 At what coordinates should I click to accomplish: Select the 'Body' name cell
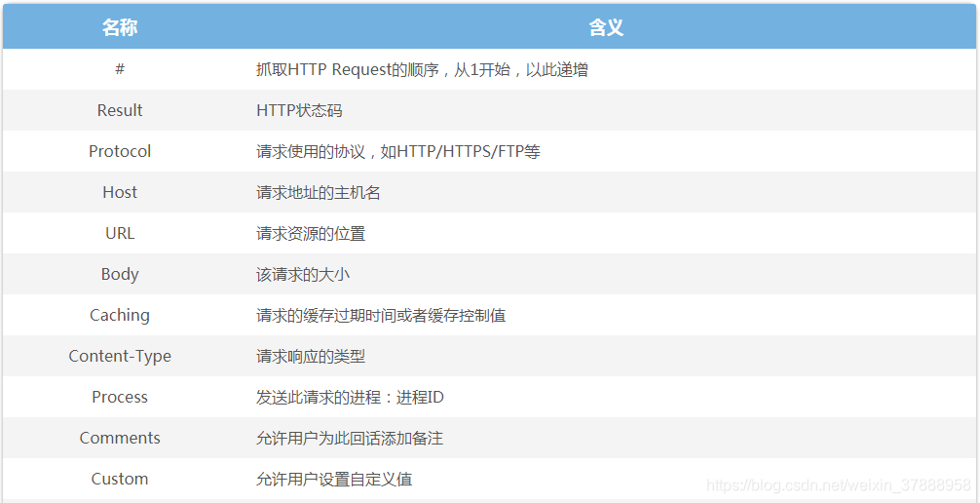[120, 274]
